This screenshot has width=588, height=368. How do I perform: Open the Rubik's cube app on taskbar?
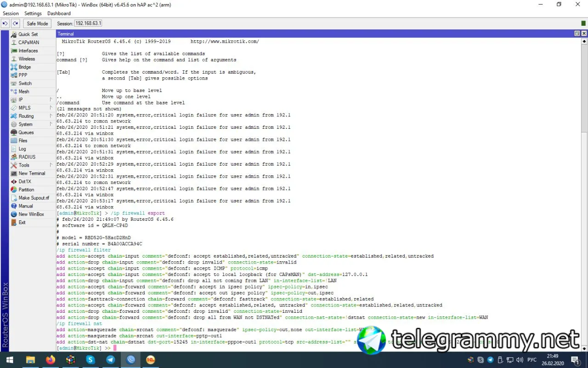point(70,360)
